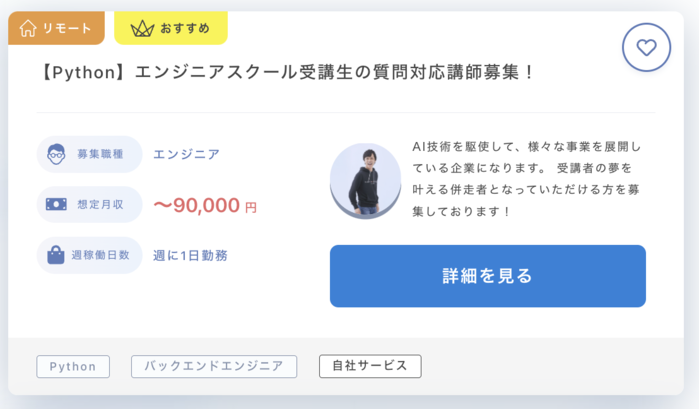Open job details with 詳細を見る button

pos(488,276)
